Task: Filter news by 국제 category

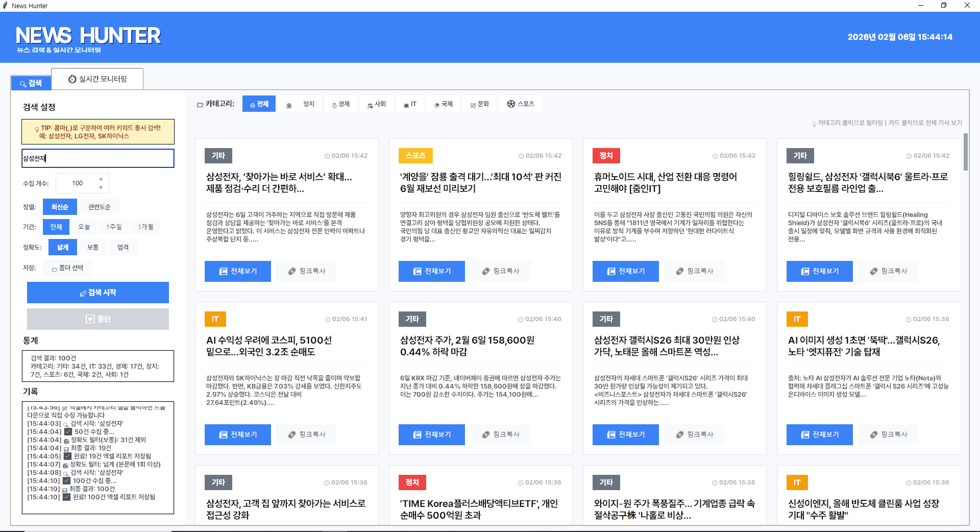Action: click(x=443, y=104)
